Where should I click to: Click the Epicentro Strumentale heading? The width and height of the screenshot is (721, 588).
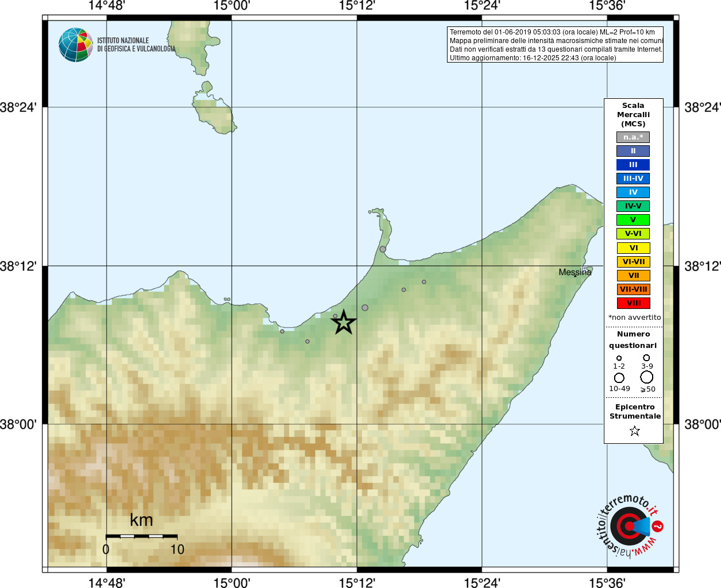coord(635,412)
